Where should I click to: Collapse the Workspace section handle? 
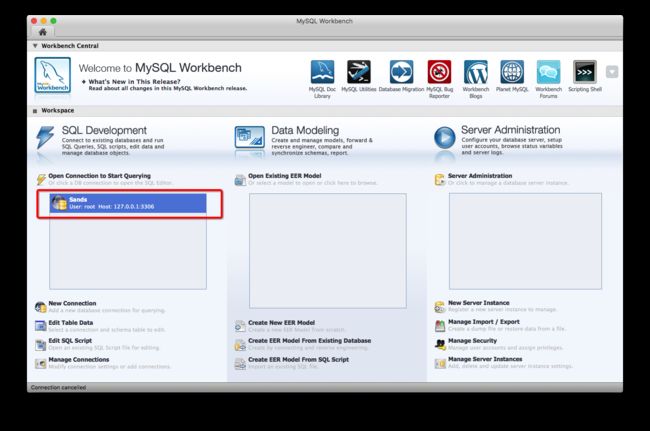[35, 111]
